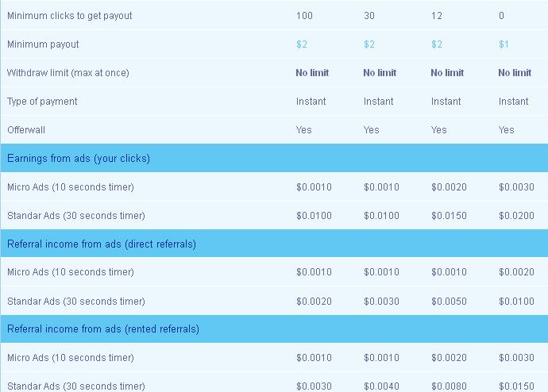Screen dimensions: 548x392
Task: Click the 'Minimum clicks to get payout' label
Action: [70, 16]
